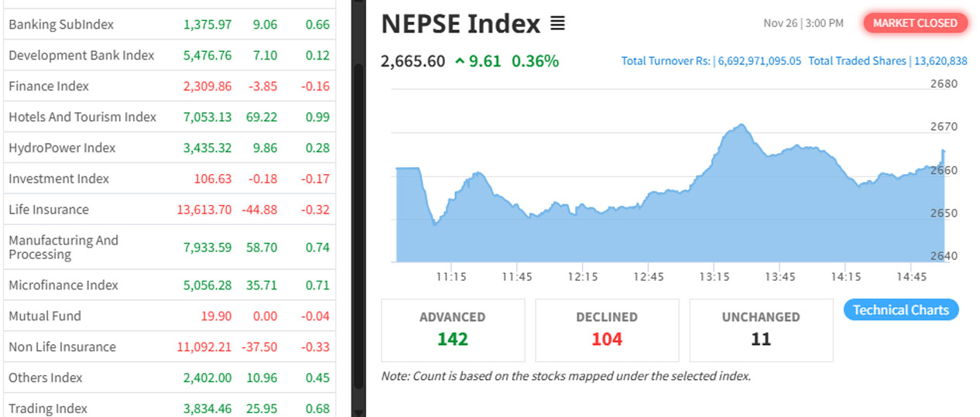Viewport: 980px width, 417px height.
Task: Click the chart peak near 13:15
Action: tap(741, 125)
